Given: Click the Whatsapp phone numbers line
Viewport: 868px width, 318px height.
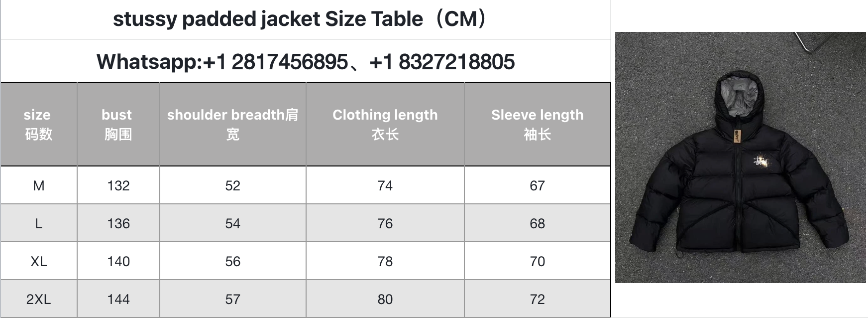Looking at the screenshot, I should (x=306, y=62).
